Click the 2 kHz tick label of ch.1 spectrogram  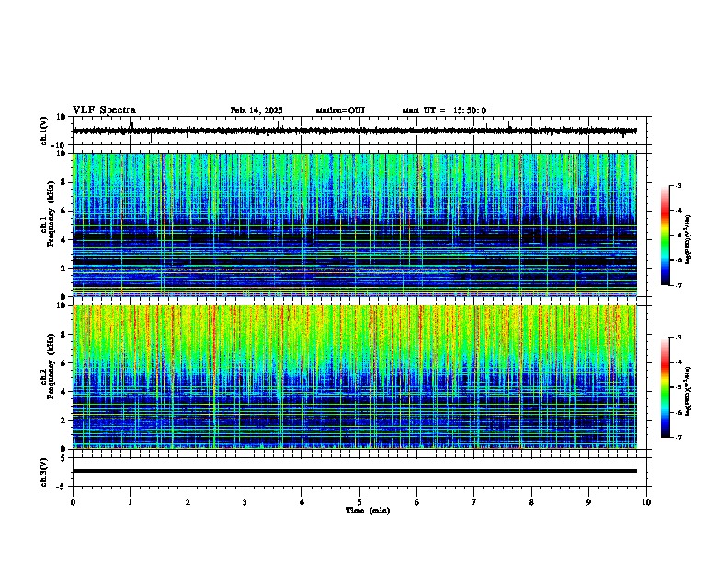63,269
